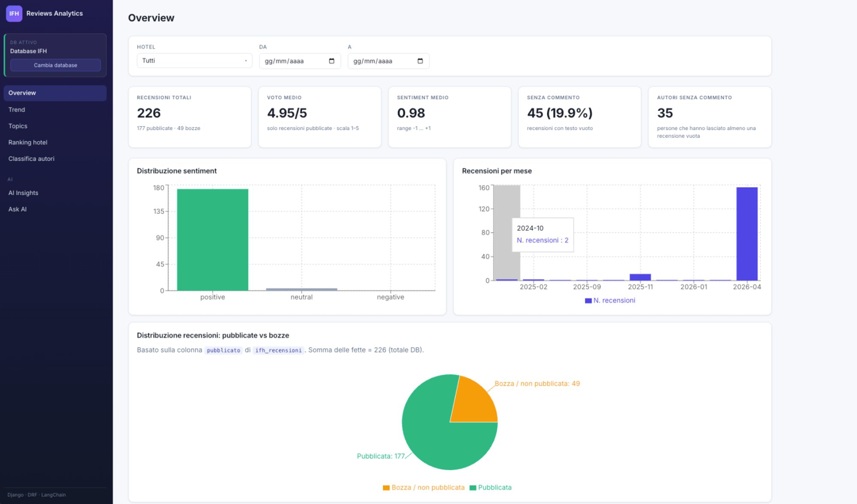The height and width of the screenshot is (504, 857).
Task: Open Classifica autori page
Action: (55, 158)
